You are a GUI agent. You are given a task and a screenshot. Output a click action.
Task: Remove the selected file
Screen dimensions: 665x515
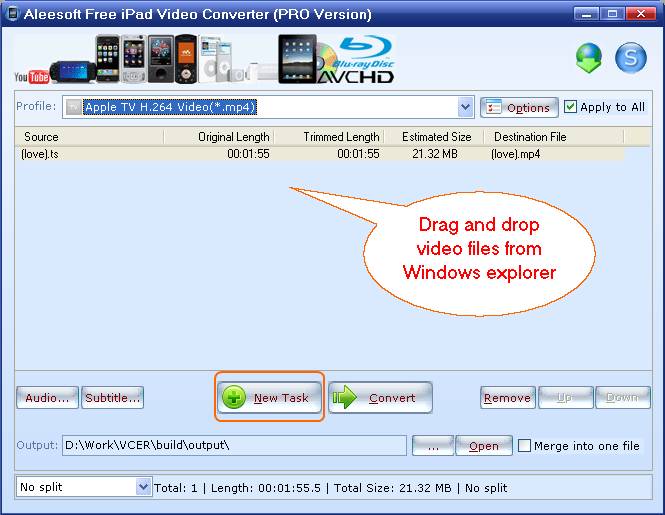click(x=508, y=397)
